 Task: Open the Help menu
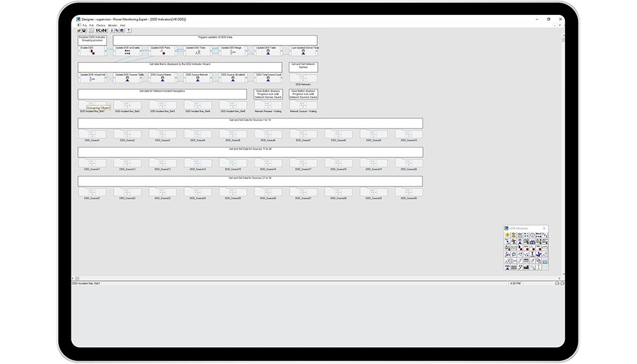point(122,25)
